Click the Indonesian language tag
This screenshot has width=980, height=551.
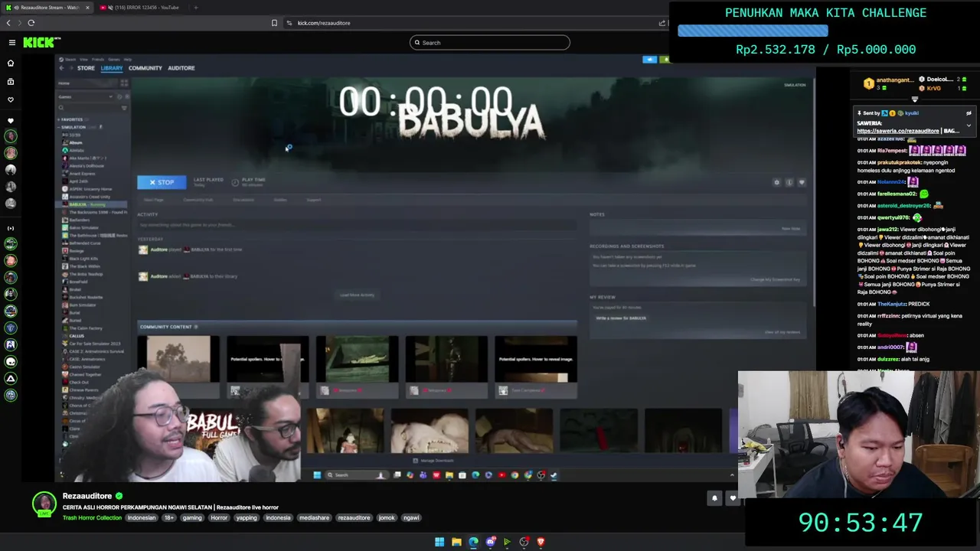(x=141, y=518)
